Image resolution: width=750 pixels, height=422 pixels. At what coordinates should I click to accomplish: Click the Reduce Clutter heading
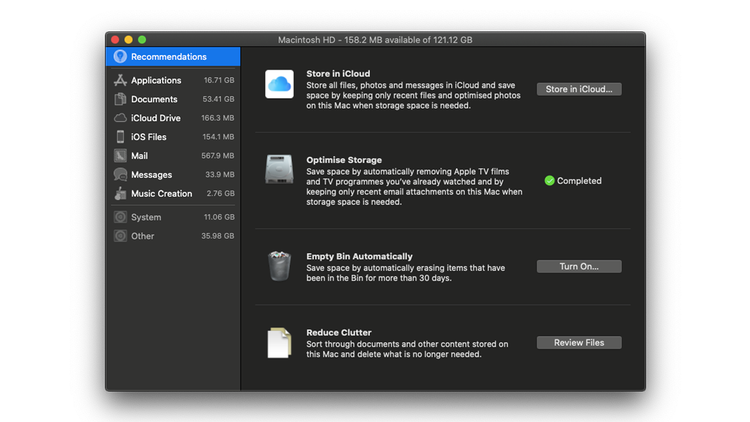[x=339, y=333]
